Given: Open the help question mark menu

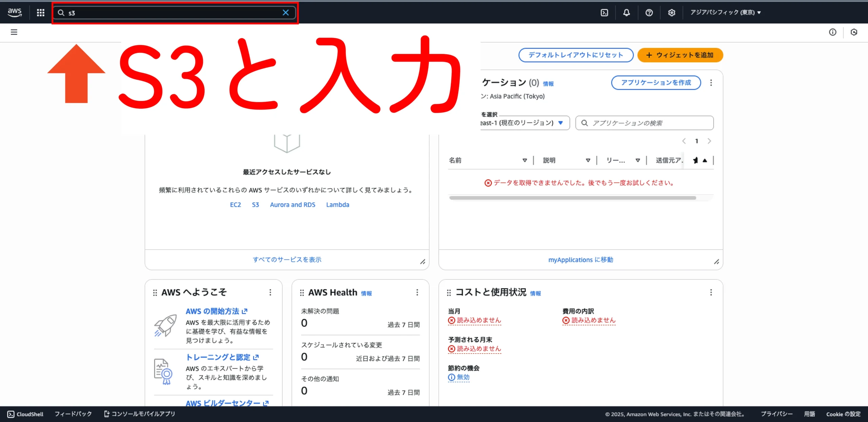Looking at the screenshot, I should 649,13.
